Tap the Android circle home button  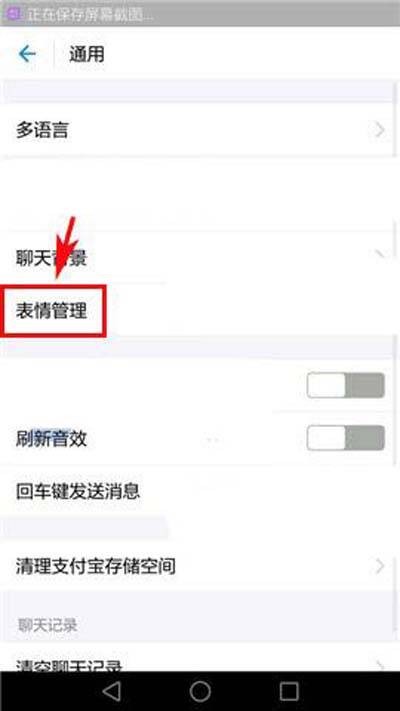200,691
